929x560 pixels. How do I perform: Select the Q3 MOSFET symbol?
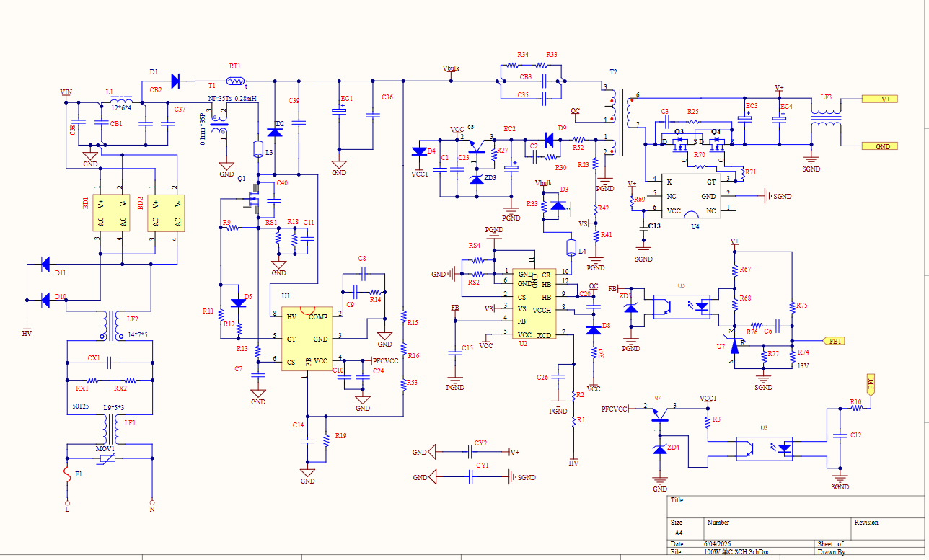679,146
